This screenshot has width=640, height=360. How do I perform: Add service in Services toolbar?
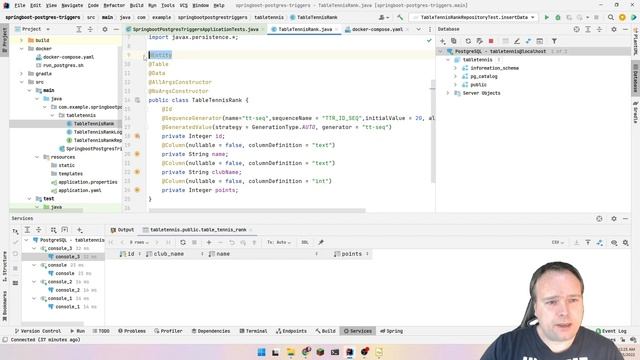(80, 230)
